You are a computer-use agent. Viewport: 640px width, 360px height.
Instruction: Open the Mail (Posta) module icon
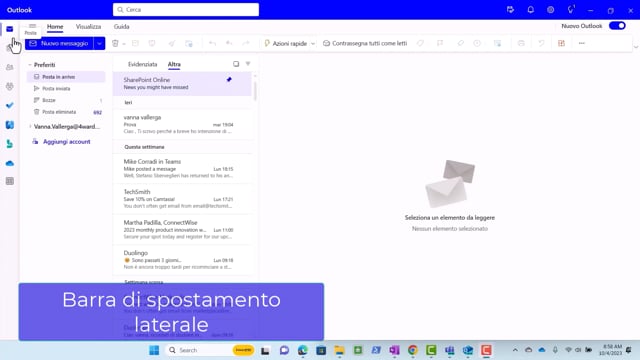pos(9,29)
